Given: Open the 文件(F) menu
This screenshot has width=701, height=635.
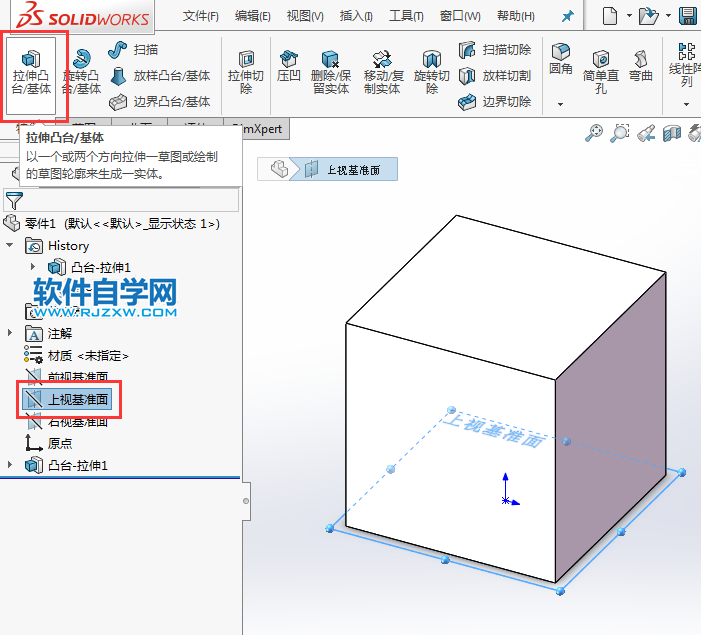Looking at the screenshot, I should pyautogui.click(x=201, y=17).
